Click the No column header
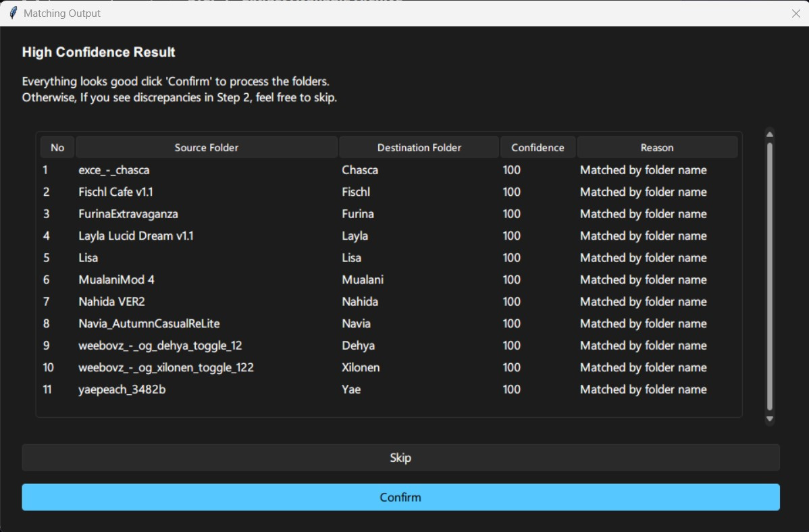 tap(57, 147)
